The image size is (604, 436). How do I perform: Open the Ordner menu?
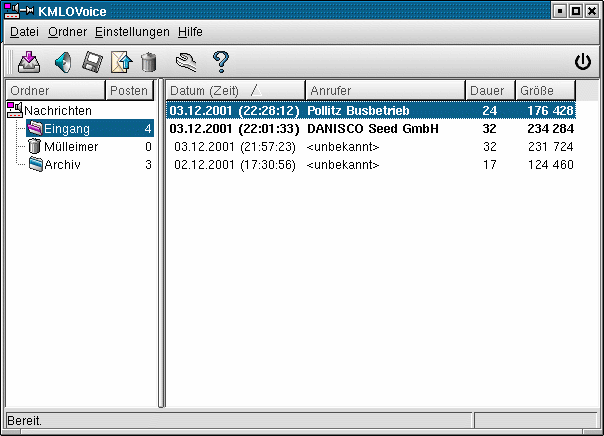[x=67, y=32]
